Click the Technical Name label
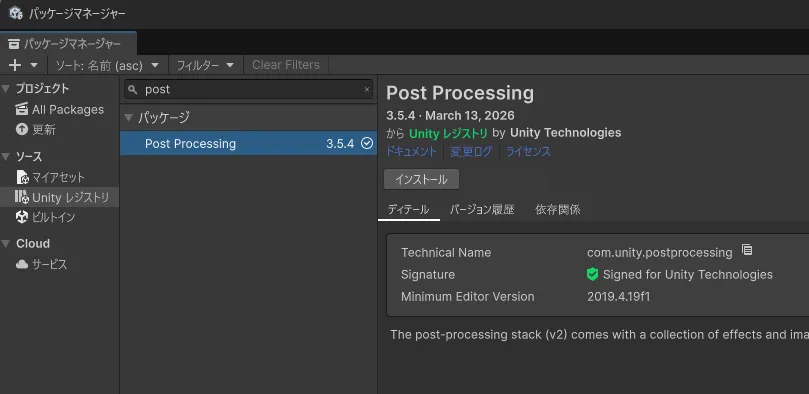Viewport: 809px width, 394px height. coord(446,253)
